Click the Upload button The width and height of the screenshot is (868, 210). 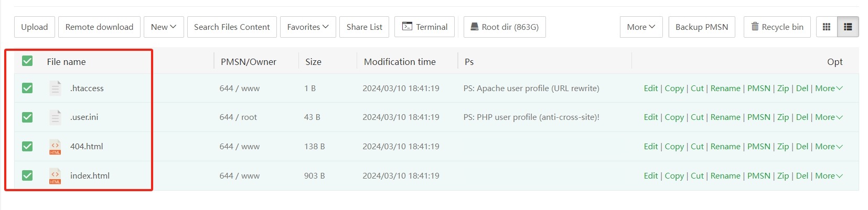tap(35, 27)
